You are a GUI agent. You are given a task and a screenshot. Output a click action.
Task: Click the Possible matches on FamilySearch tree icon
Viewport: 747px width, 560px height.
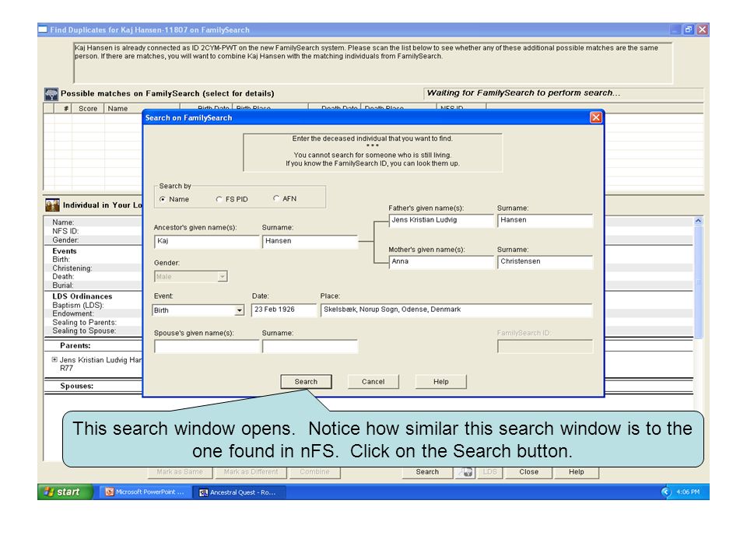coord(51,94)
